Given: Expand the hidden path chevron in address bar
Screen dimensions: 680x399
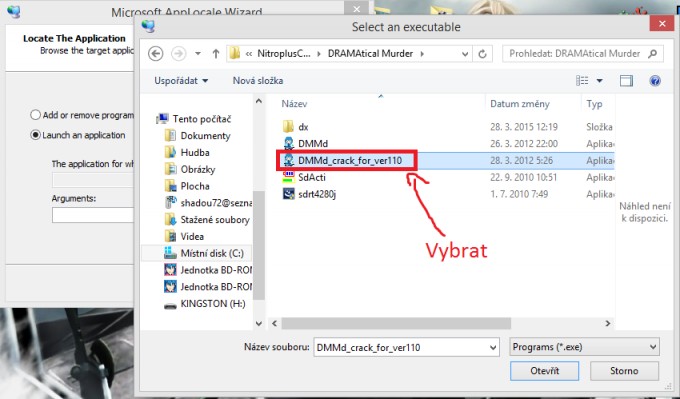Looking at the screenshot, I should (249, 54).
